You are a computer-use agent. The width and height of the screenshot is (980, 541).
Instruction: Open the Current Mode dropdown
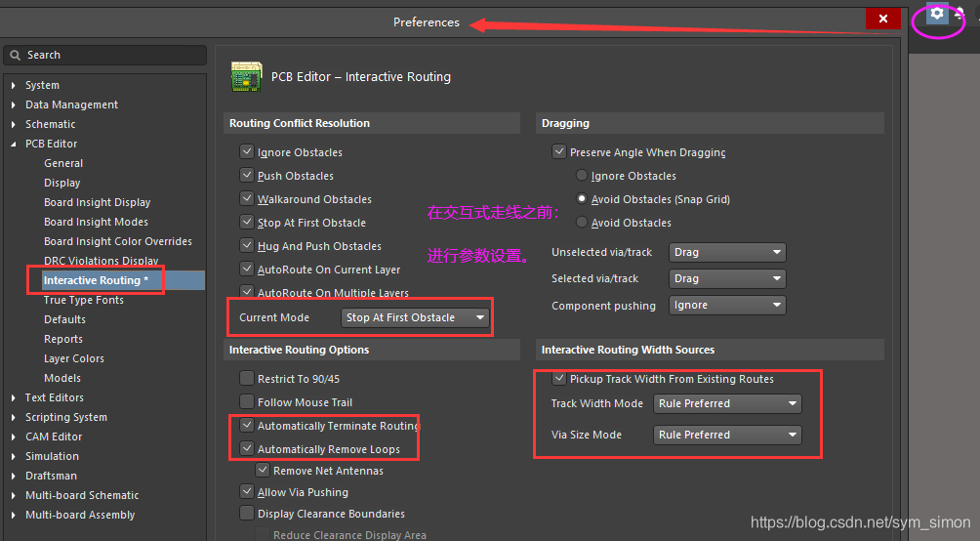pyautogui.click(x=416, y=317)
